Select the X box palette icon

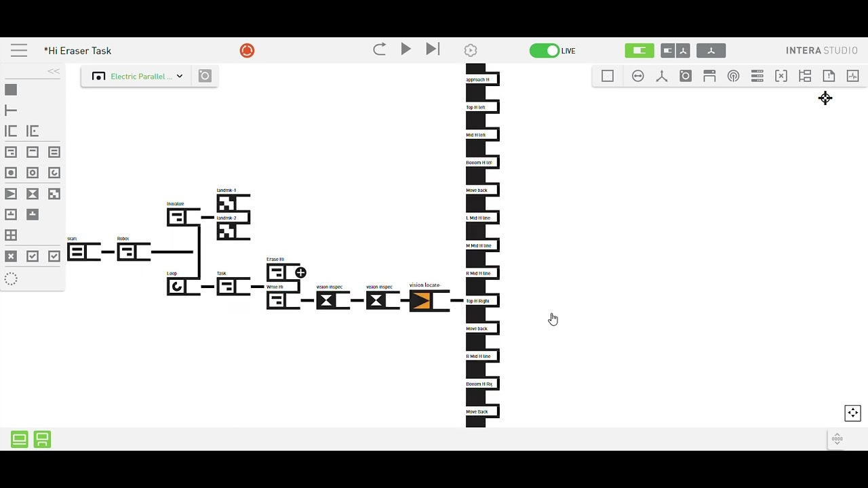pyautogui.click(x=11, y=256)
